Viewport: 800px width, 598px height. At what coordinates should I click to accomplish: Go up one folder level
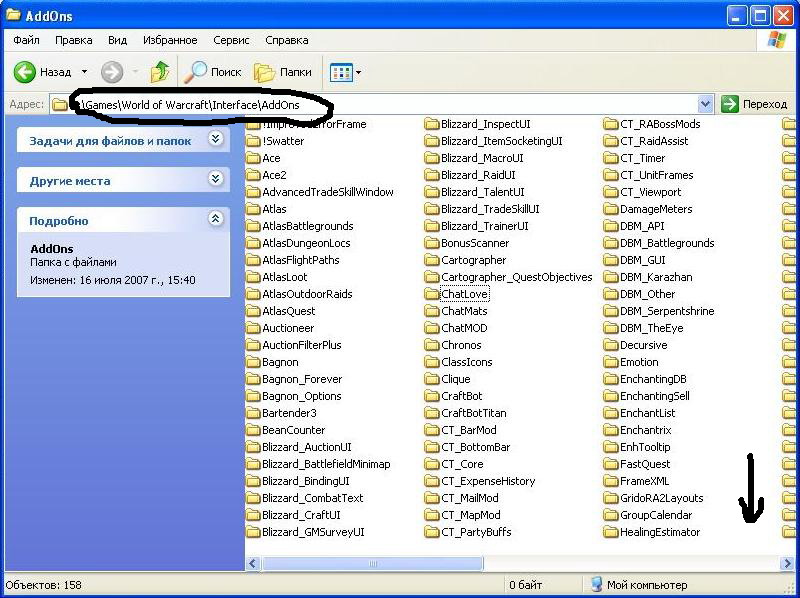coord(160,72)
